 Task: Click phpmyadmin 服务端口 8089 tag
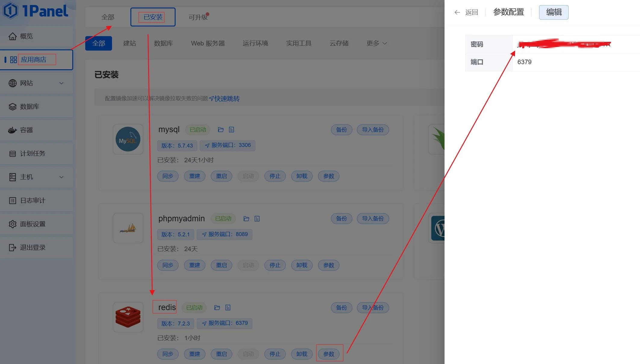tap(224, 235)
